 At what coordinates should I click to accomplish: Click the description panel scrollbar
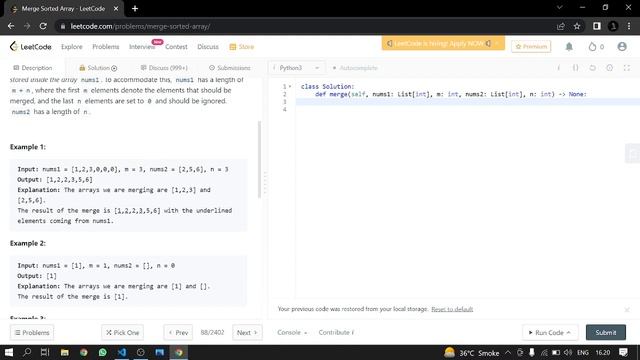[x=259, y=159]
